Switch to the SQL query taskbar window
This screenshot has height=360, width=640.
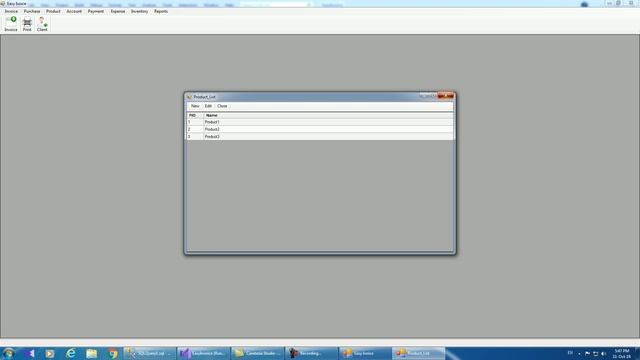tap(150, 353)
